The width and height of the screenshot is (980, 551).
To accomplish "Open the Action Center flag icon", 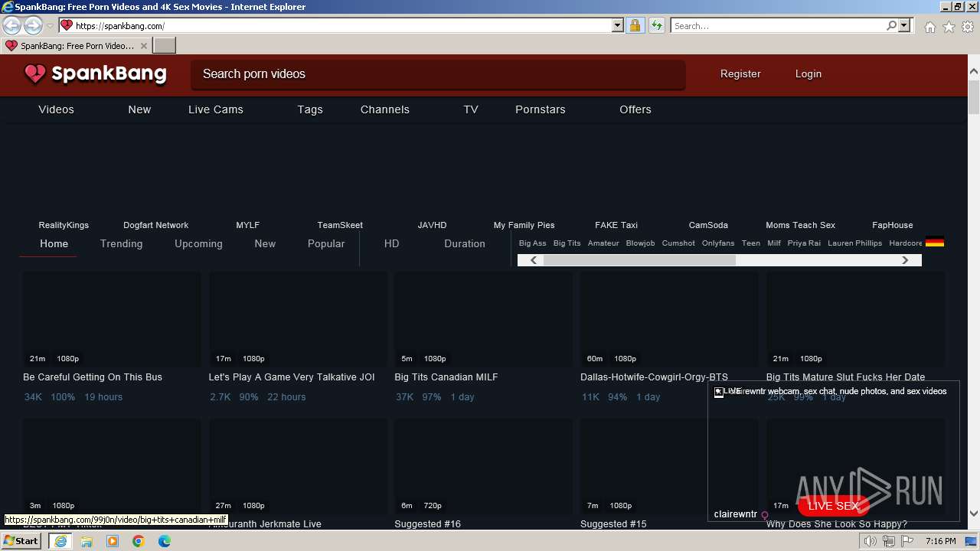I will [907, 541].
